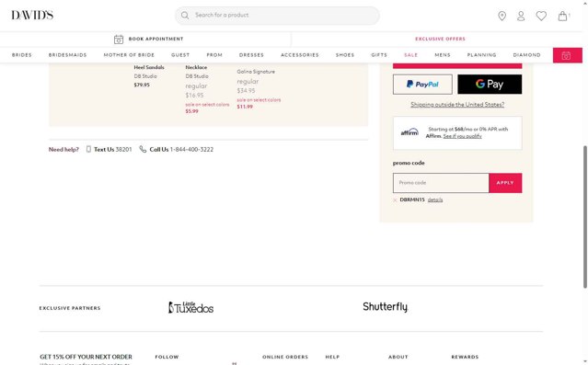Click the See if you qualify link
Image resolution: width=588 pixels, height=365 pixels.
click(x=462, y=136)
